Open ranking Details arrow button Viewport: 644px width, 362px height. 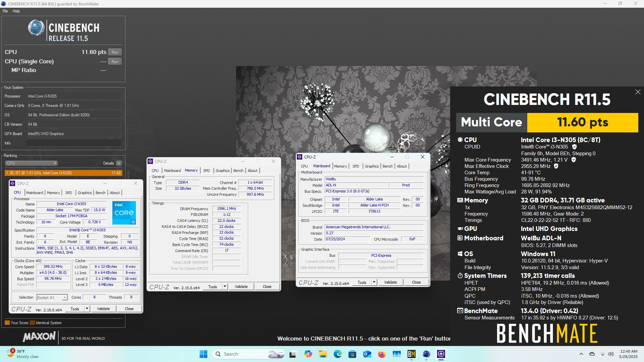119,163
